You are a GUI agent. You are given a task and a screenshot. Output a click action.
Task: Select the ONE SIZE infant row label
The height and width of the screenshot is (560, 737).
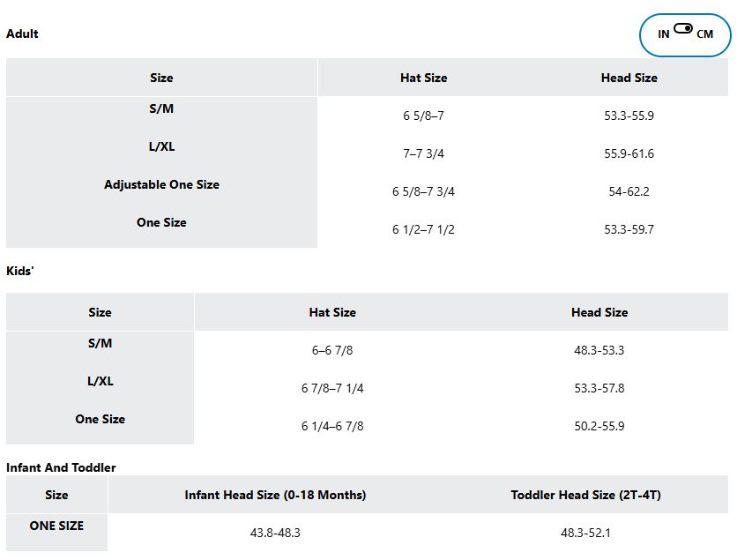pyautogui.click(x=56, y=526)
